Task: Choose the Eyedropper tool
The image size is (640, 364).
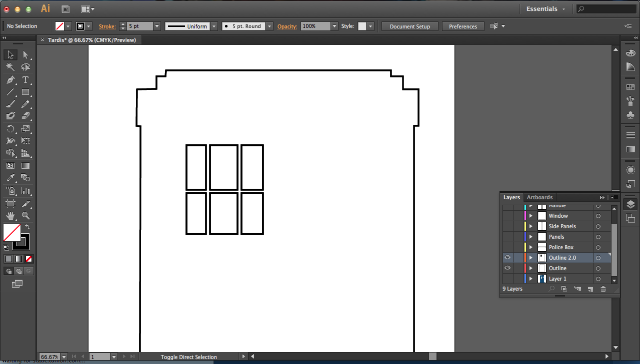Action: [10, 178]
